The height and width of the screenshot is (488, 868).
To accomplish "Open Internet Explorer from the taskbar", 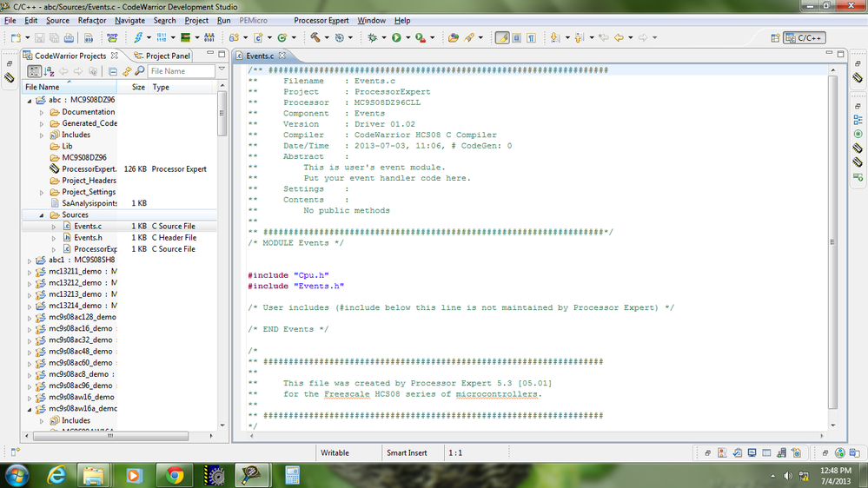I will 57,475.
